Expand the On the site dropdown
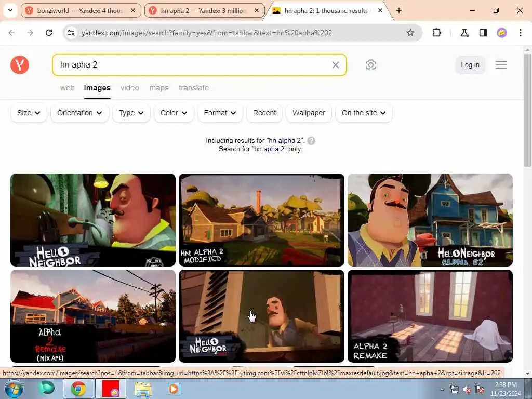The width and height of the screenshot is (532, 399). click(x=364, y=113)
